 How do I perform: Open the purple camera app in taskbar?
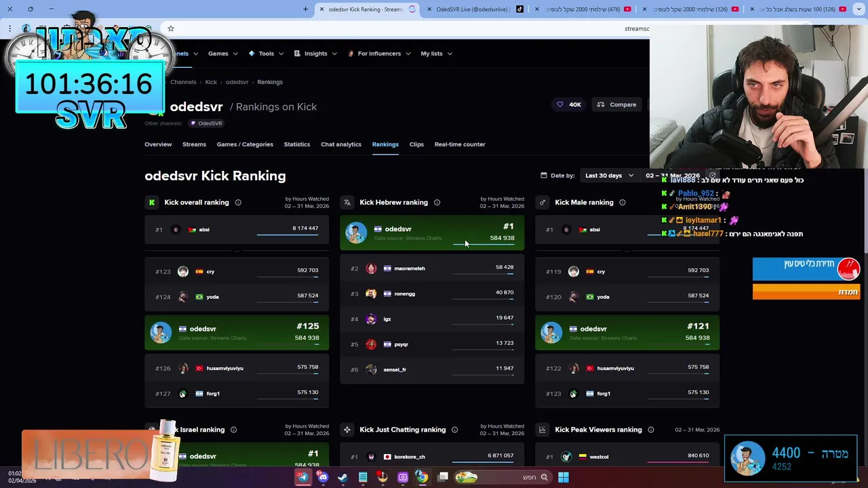pyautogui.click(x=403, y=477)
